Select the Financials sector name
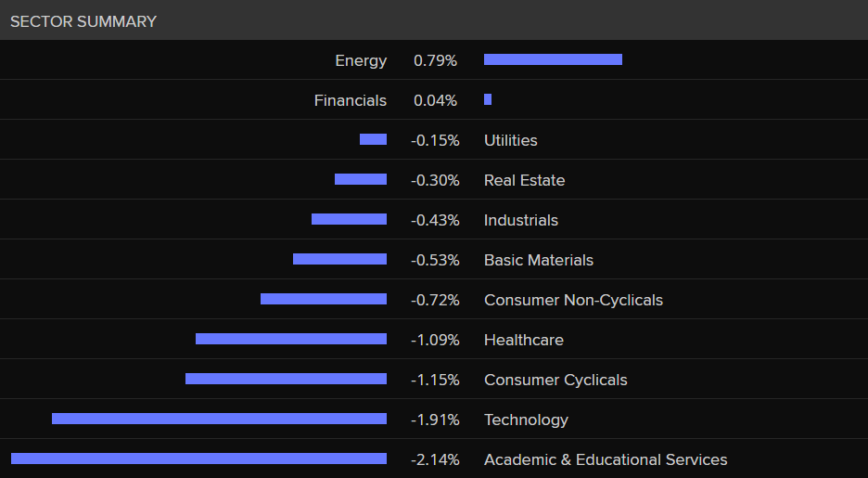This screenshot has width=868, height=478. click(351, 100)
